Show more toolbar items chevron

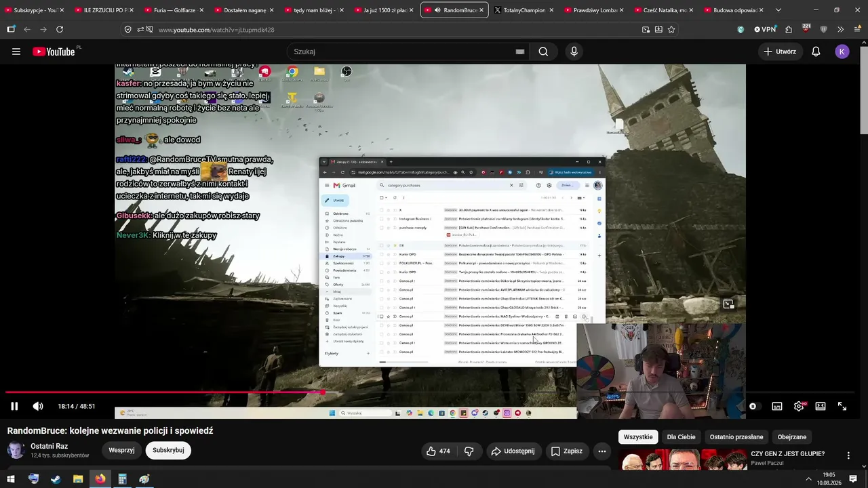(x=841, y=30)
